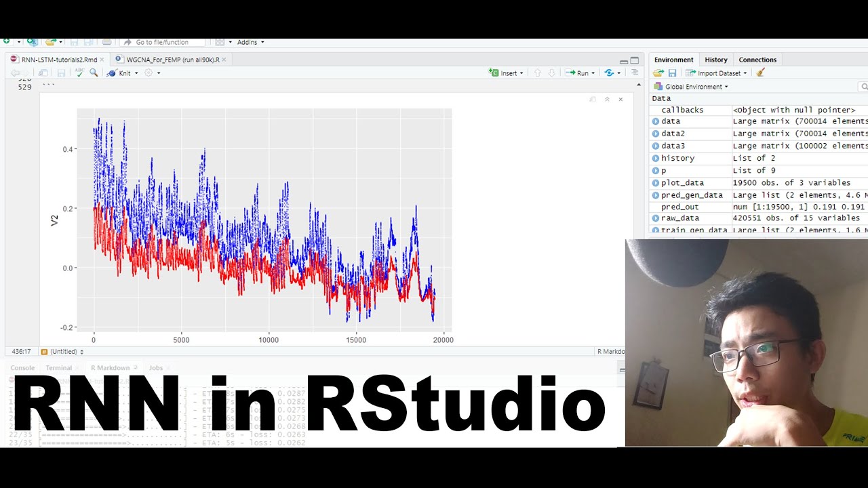Viewport: 868px width, 488px height.
Task: Close the WGCNA_For_FEMP tab
Action: click(224, 60)
